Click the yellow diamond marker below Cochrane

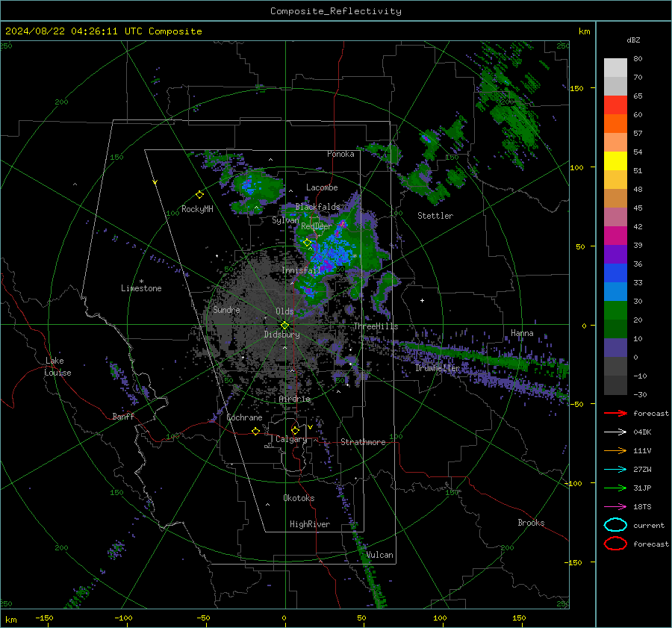[x=256, y=432]
